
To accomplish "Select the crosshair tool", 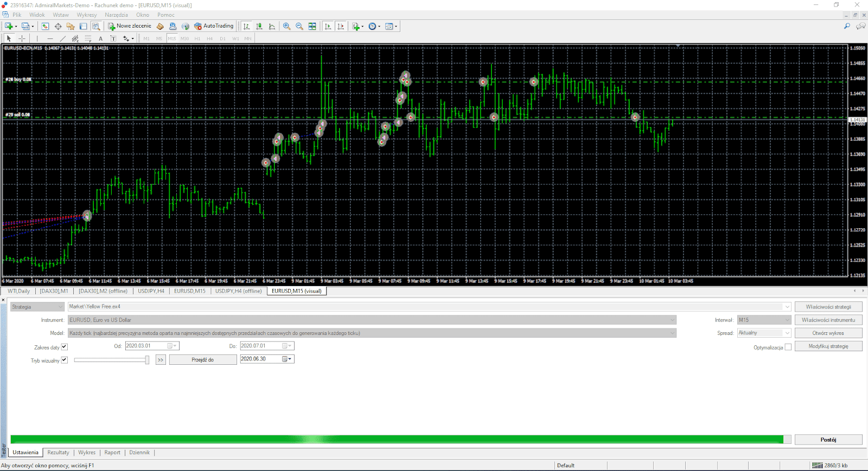I will click(x=22, y=38).
